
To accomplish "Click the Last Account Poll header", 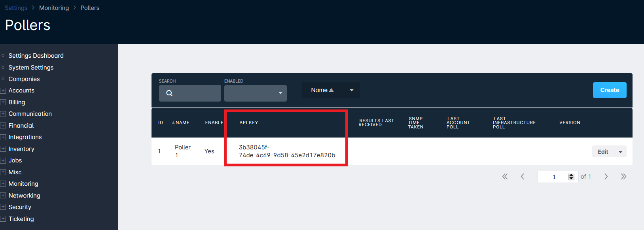I will (458, 123).
